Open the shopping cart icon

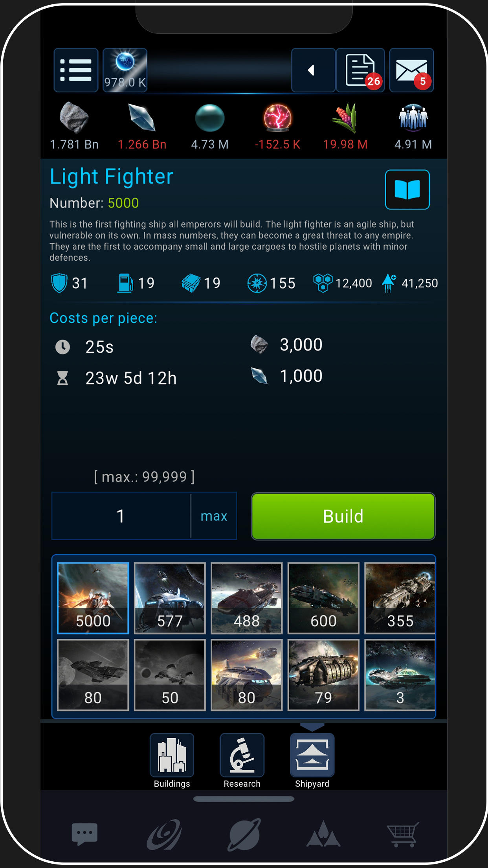tap(403, 834)
